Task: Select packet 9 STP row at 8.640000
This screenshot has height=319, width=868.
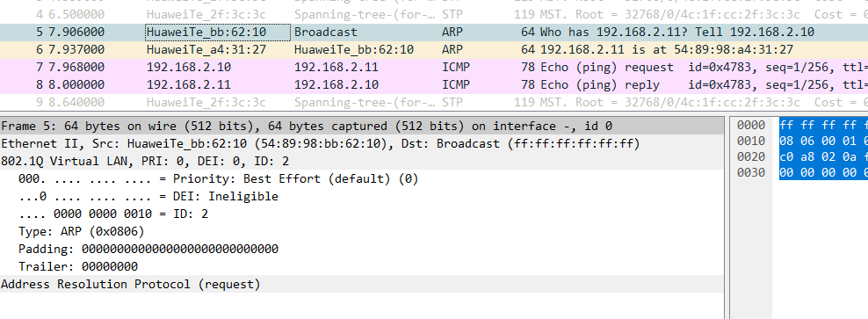Action: coord(434,103)
